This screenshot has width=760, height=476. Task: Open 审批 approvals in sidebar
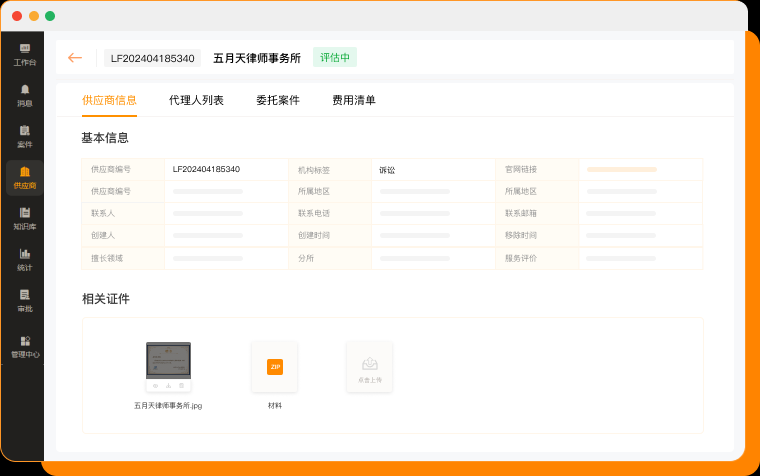tap(24, 300)
